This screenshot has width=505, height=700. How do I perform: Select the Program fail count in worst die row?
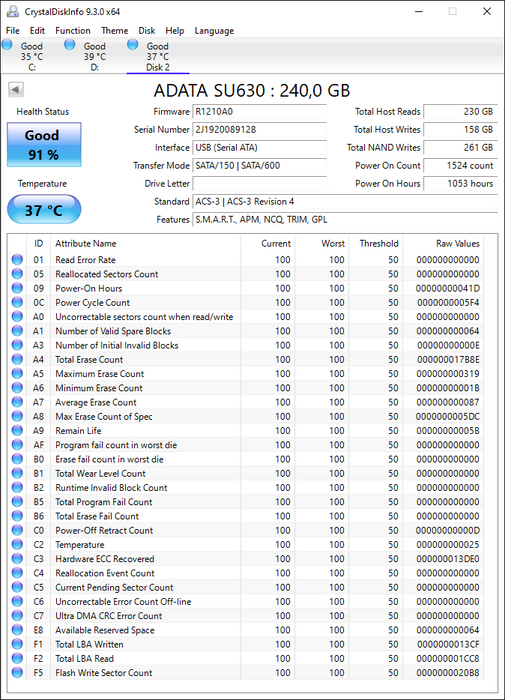246,445
